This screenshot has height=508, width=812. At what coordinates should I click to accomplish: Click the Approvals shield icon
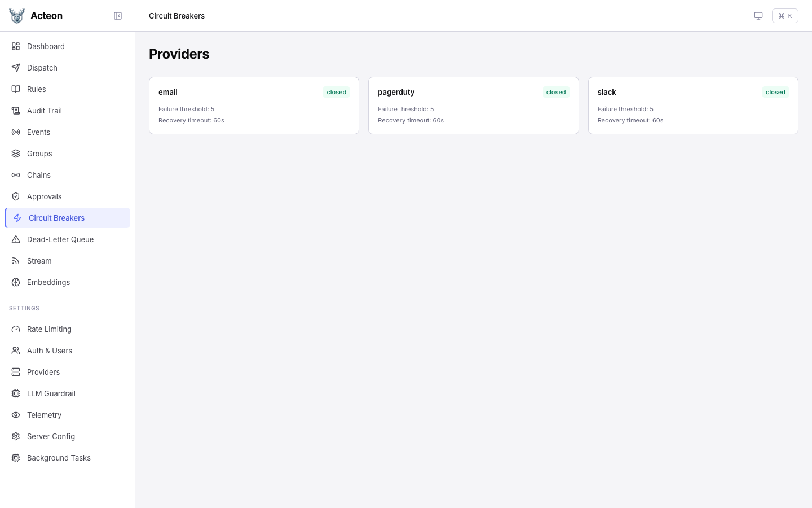pos(16,196)
